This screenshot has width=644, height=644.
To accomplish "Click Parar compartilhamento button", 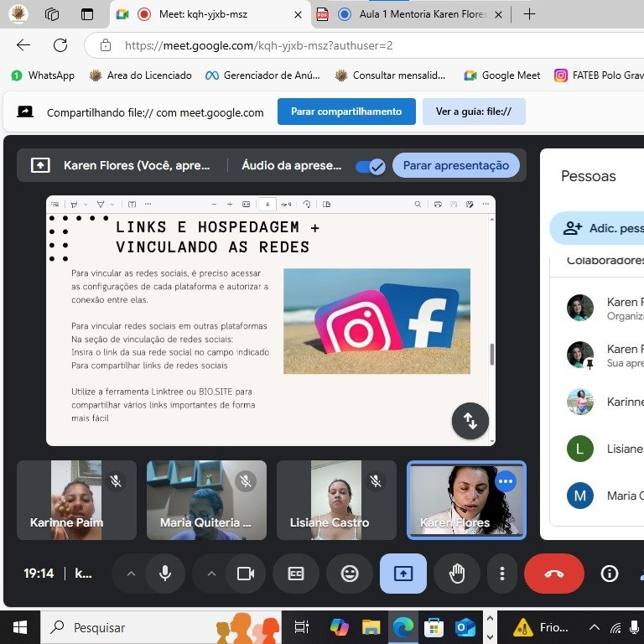I will click(346, 112).
